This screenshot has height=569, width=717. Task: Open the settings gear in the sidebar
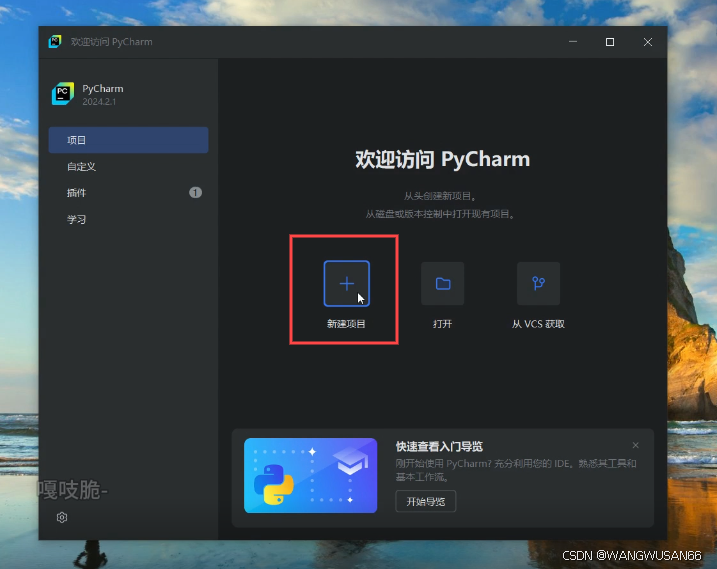pos(62,517)
